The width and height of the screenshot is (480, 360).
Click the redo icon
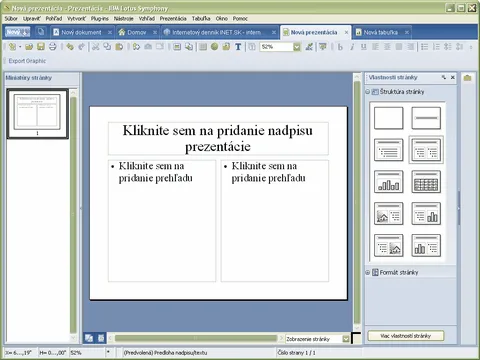[x=82, y=47]
